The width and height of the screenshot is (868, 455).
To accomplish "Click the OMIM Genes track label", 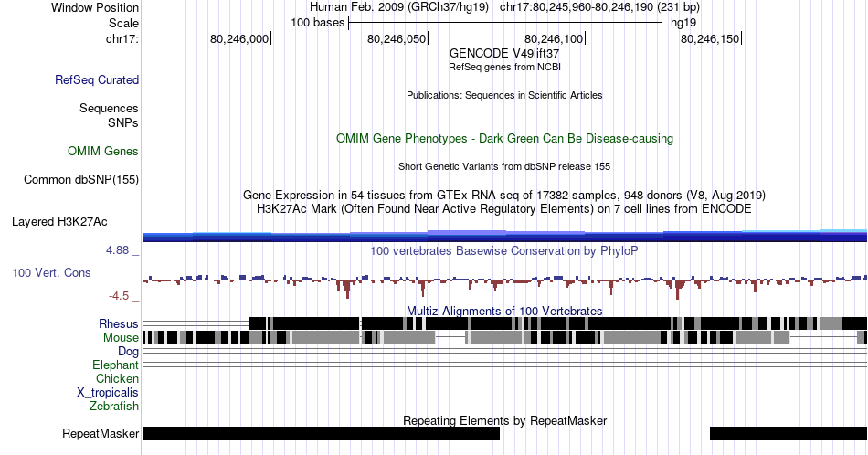I will tap(103, 151).
